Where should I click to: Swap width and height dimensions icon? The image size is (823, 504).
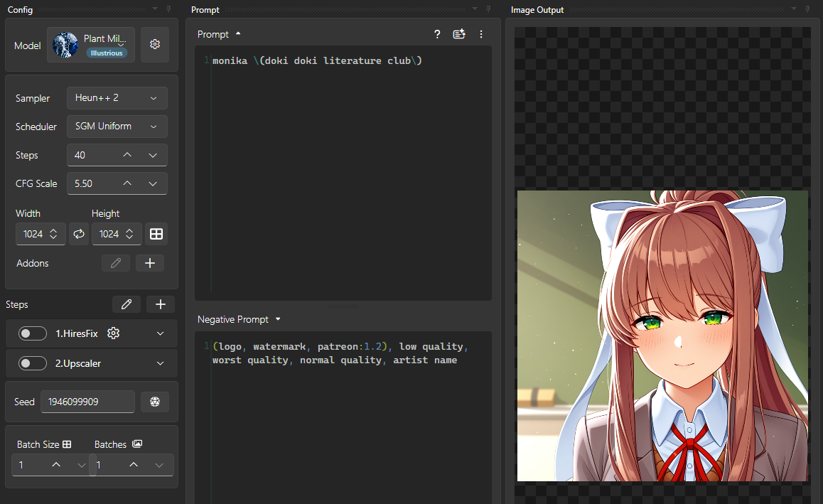(x=79, y=234)
